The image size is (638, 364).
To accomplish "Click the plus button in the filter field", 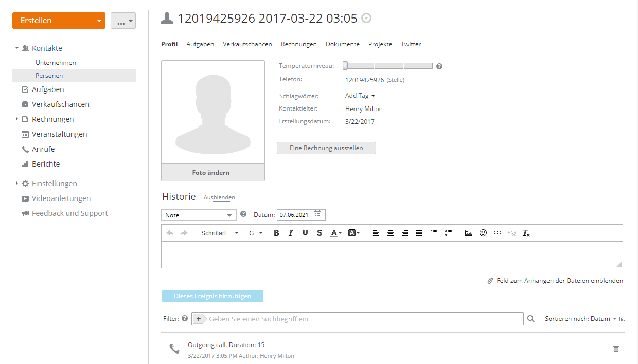I will point(199,319).
